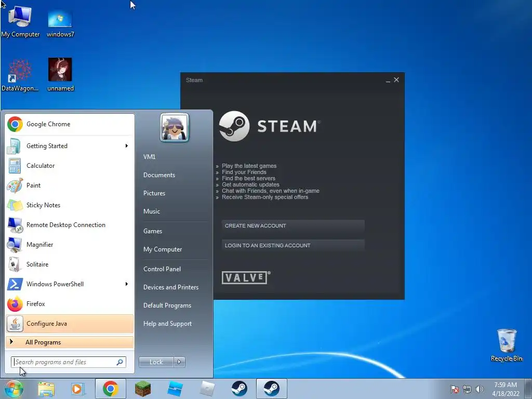Expand the Windows PowerShell jump list arrow
The image size is (532, 399).
click(x=127, y=284)
